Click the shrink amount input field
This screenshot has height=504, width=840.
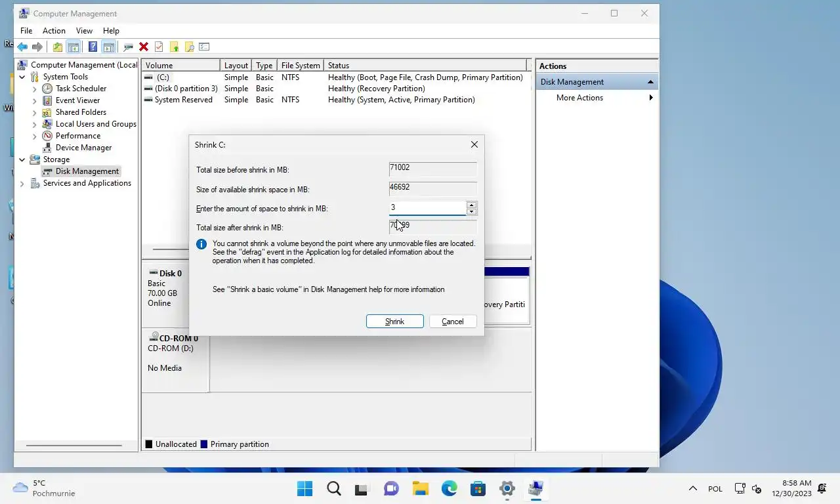point(427,208)
